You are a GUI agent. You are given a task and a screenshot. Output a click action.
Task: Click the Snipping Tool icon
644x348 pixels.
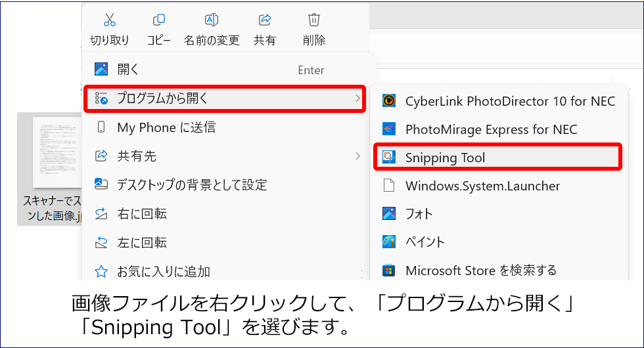[389, 157]
